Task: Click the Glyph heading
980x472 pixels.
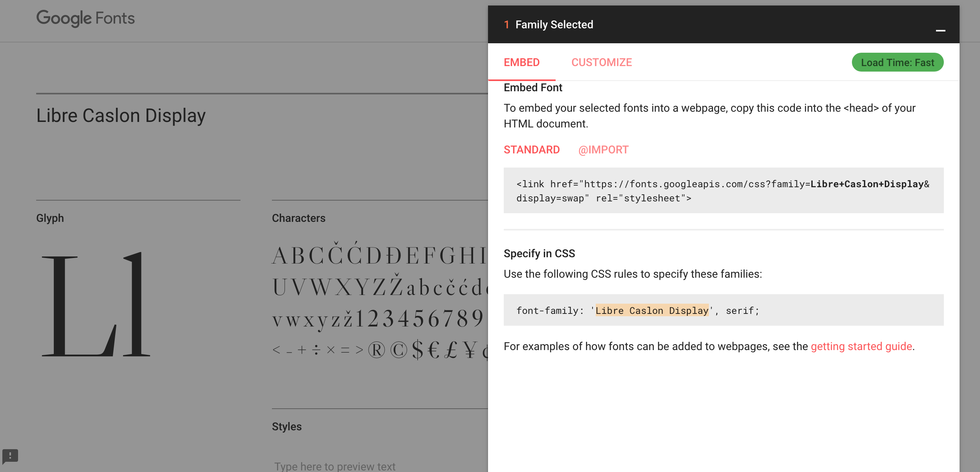Action: 50,218
